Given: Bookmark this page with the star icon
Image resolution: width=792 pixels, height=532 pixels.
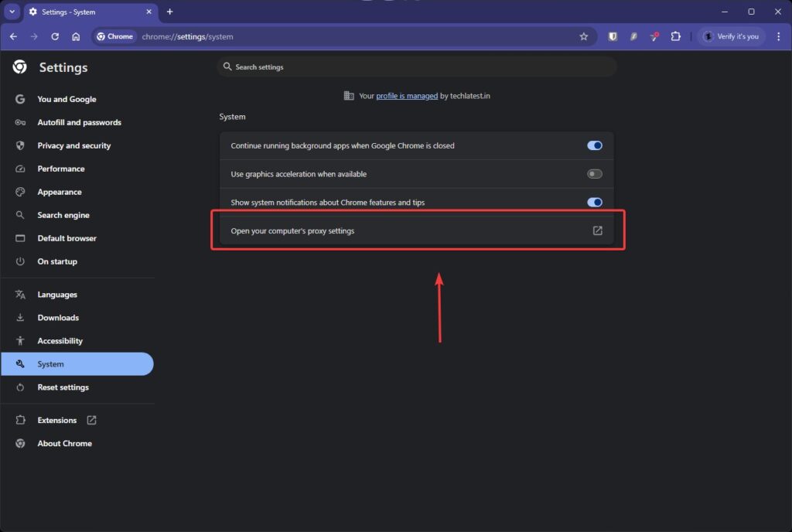Looking at the screenshot, I should coord(584,36).
